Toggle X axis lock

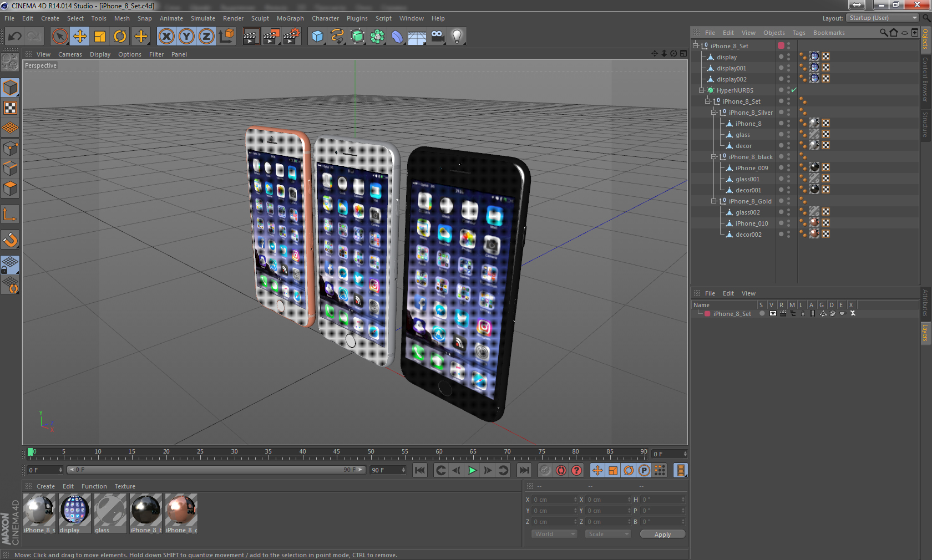[x=166, y=37]
